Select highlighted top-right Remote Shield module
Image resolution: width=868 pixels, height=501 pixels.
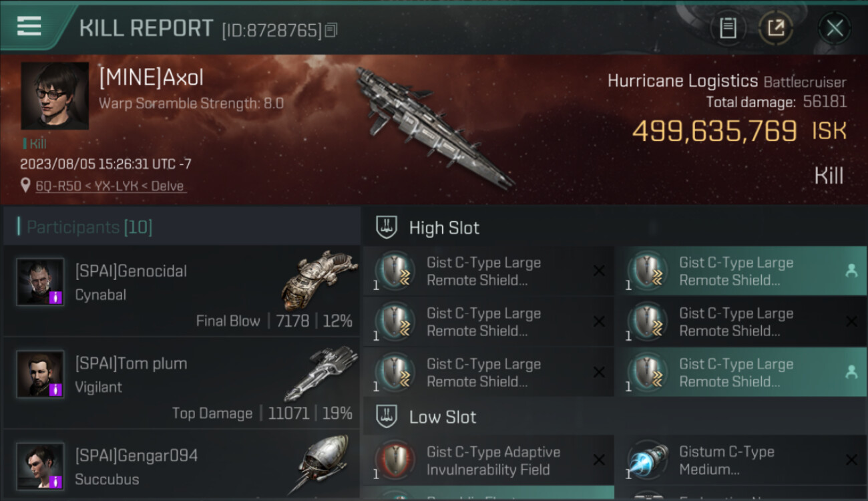click(741, 271)
